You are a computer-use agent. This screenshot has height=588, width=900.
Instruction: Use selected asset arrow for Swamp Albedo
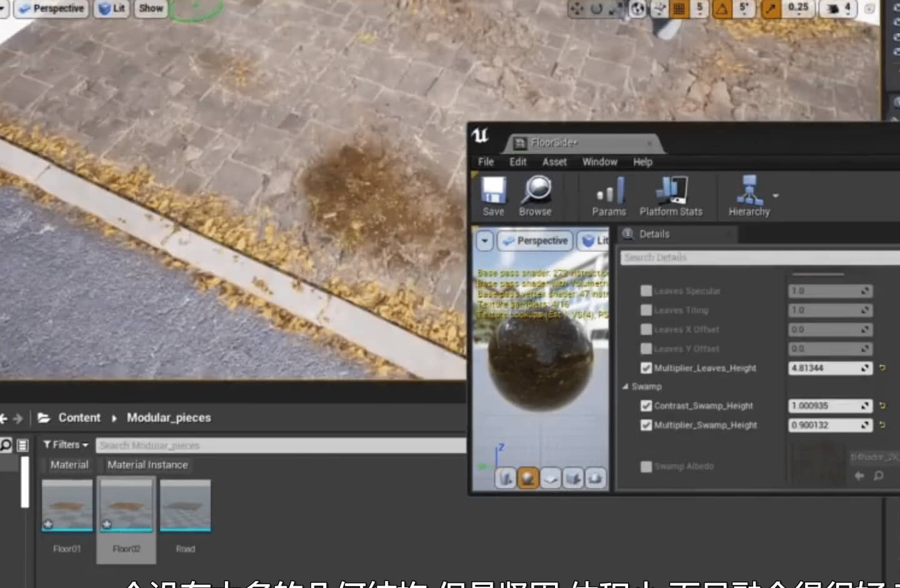pyautogui.click(x=859, y=476)
